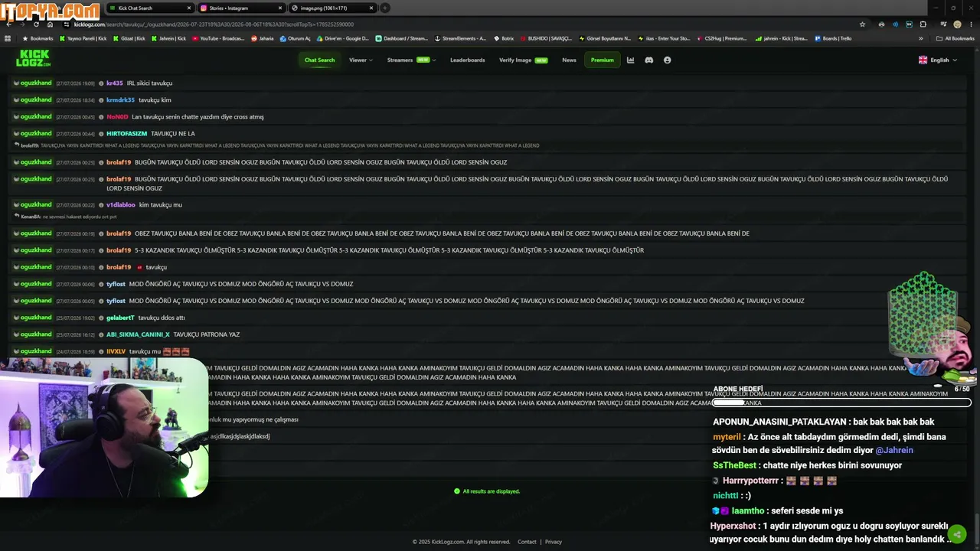The height and width of the screenshot is (551, 980).
Task: Close the Stories • Instagram tab
Action: (280, 8)
